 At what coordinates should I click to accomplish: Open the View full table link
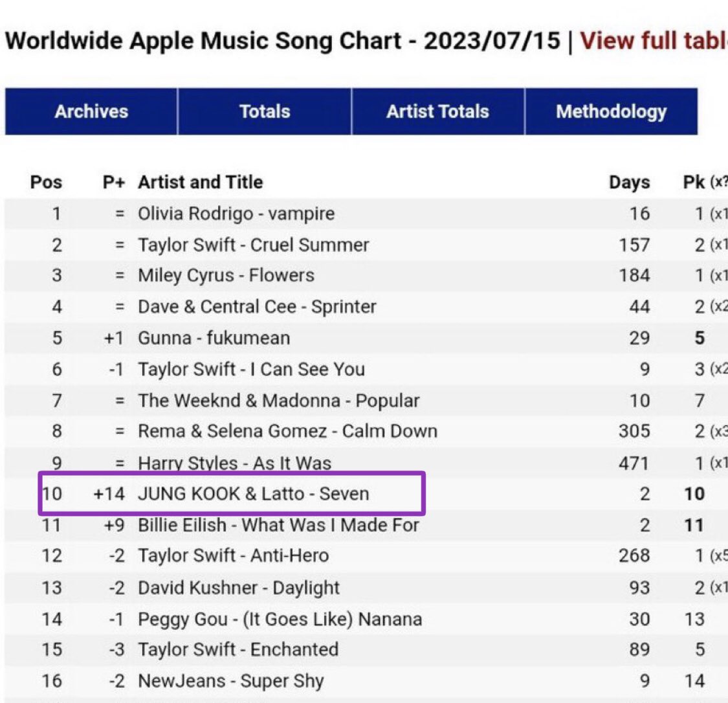click(x=654, y=41)
